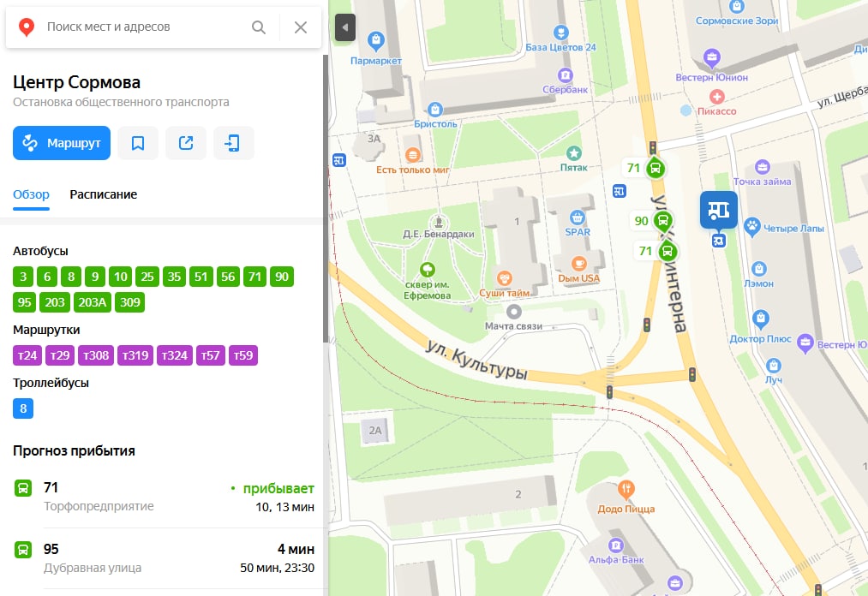Click the Маршрут route button
868x596 pixels.
(62, 143)
